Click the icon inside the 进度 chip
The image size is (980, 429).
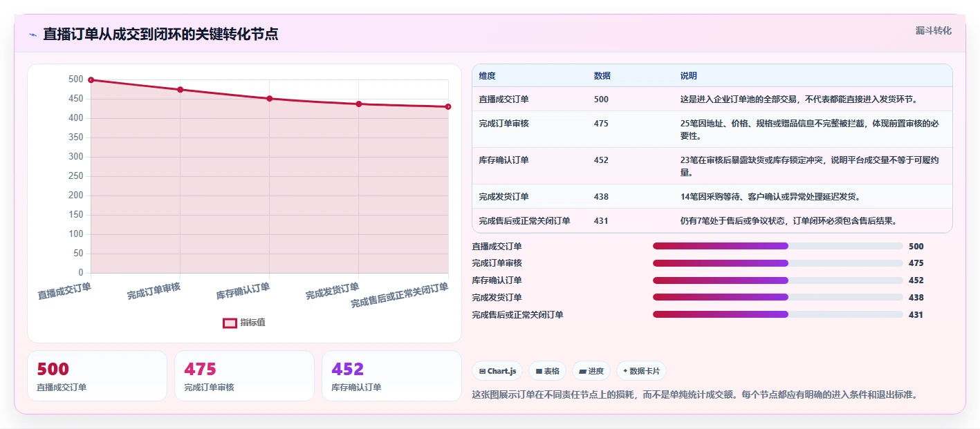[582, 372]
